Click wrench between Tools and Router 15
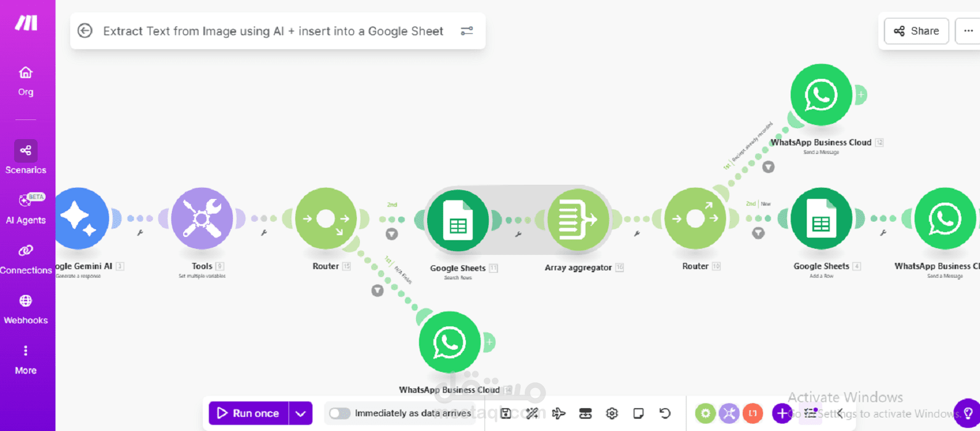Image resolution: width=980 pixels, height=431 pixels. 264,233
